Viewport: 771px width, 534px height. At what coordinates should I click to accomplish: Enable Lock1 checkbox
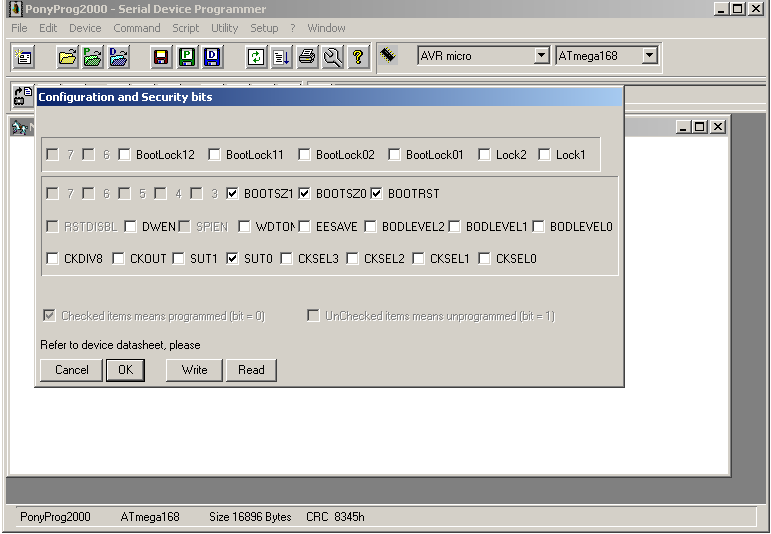(x=544, y=155)
